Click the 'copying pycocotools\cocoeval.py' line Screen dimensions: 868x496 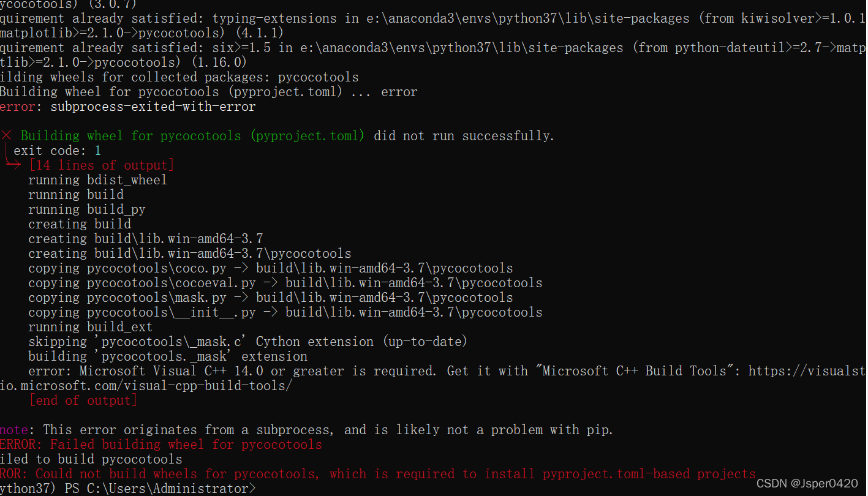pos(285,283)
